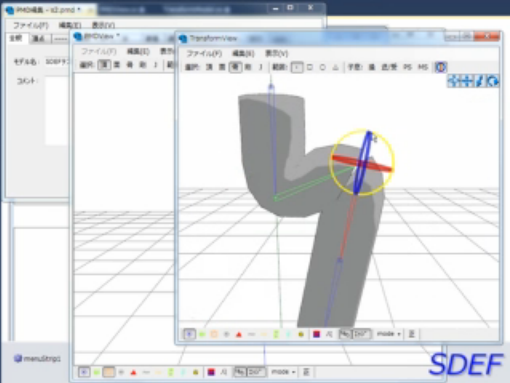The width and height of the screenshot is (510, 383).
Task: Open the 表示(V) menu in TransformView
Action: [276, 53]
